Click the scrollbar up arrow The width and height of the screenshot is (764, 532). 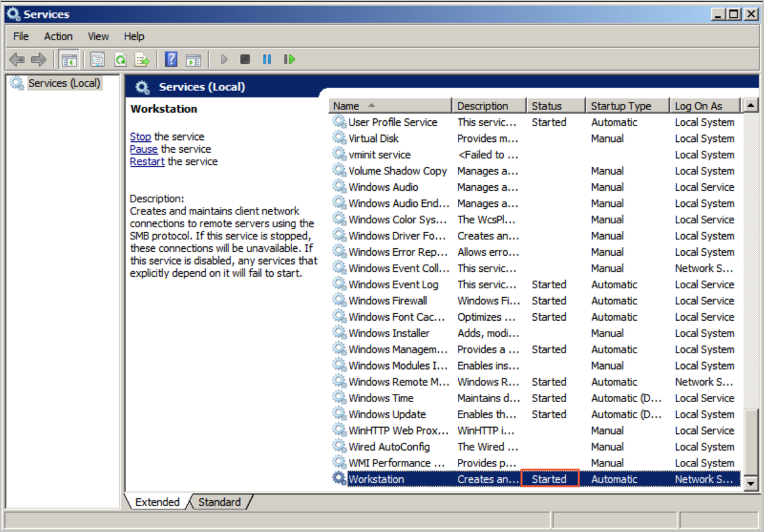(751, 106)
